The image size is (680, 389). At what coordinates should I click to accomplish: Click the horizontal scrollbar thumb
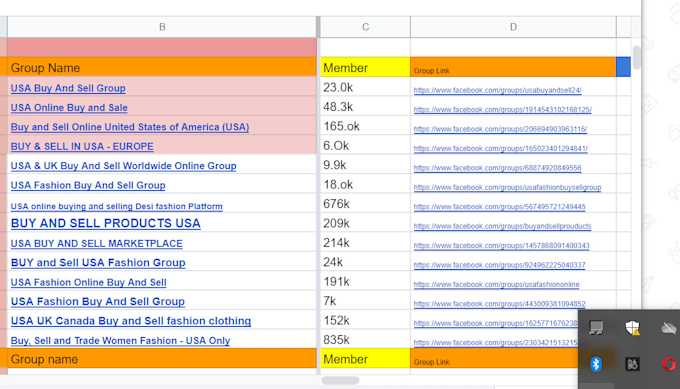pos(340,380)
